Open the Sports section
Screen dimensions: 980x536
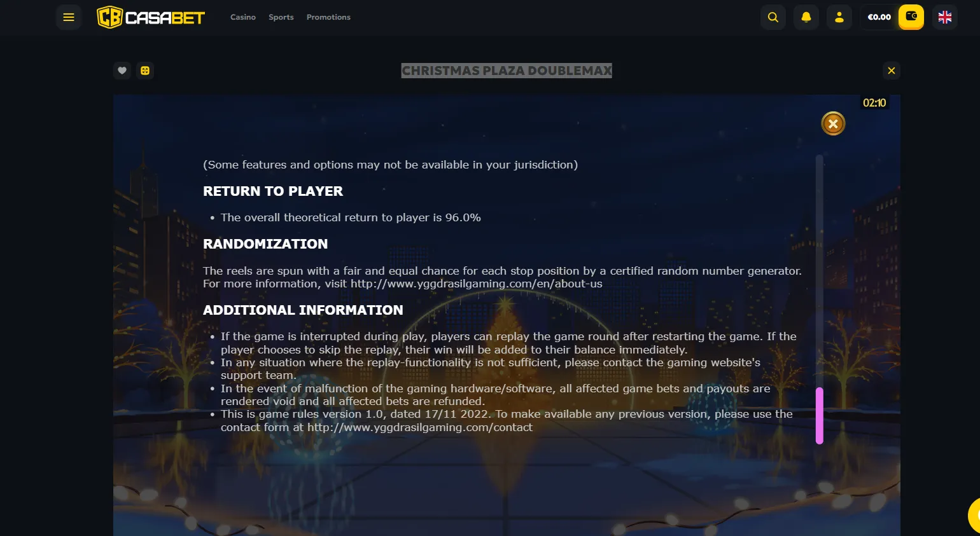[x=281, y=17]
